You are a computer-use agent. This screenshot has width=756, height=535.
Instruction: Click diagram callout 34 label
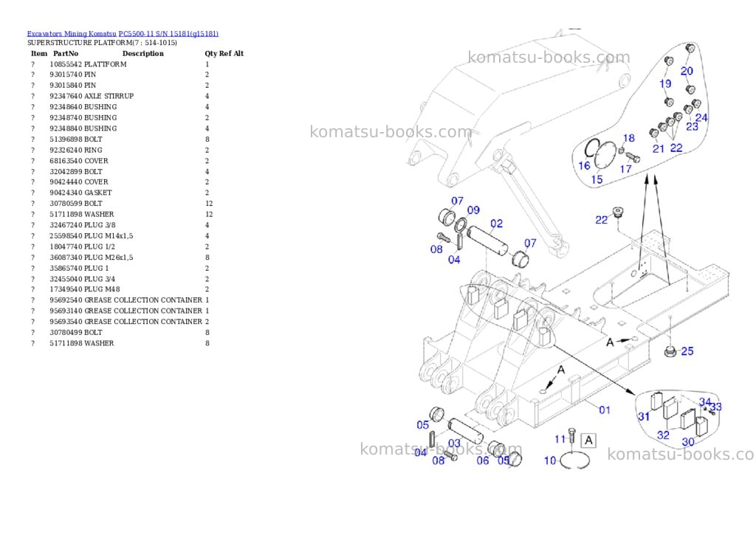point(705,402)
